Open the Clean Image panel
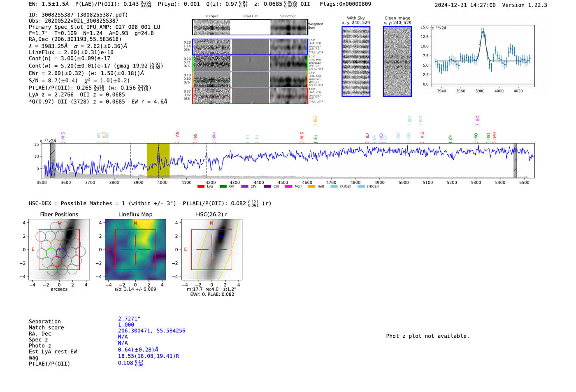This screenshot has height=392, width=576. pos(397,61)
